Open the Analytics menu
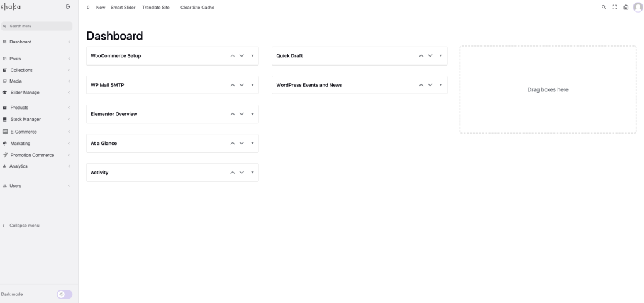Viewport: 644px width, 303px height. pos(18,166)
